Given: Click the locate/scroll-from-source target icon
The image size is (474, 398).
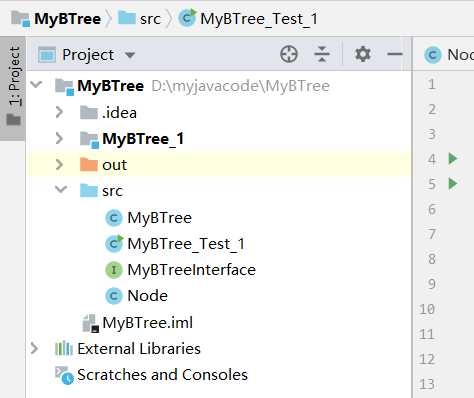Looking at the screenshot, I should [x=289, y=54].
